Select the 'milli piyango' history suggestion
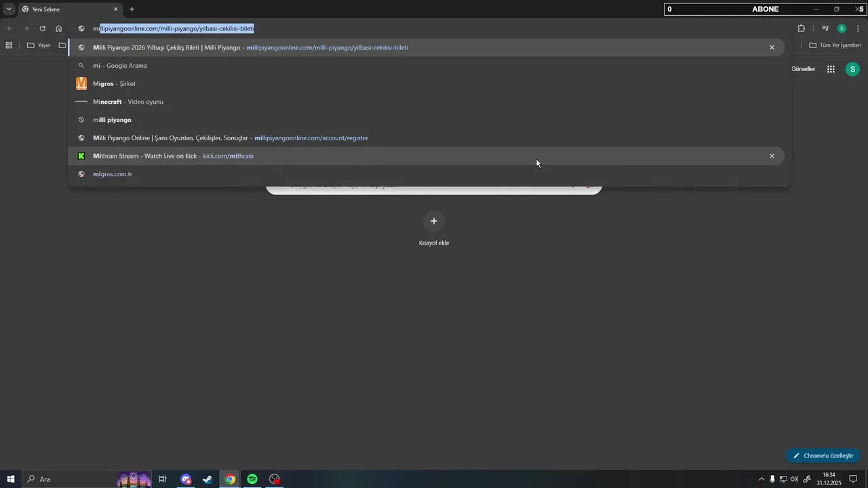 [x=426, y=120]
